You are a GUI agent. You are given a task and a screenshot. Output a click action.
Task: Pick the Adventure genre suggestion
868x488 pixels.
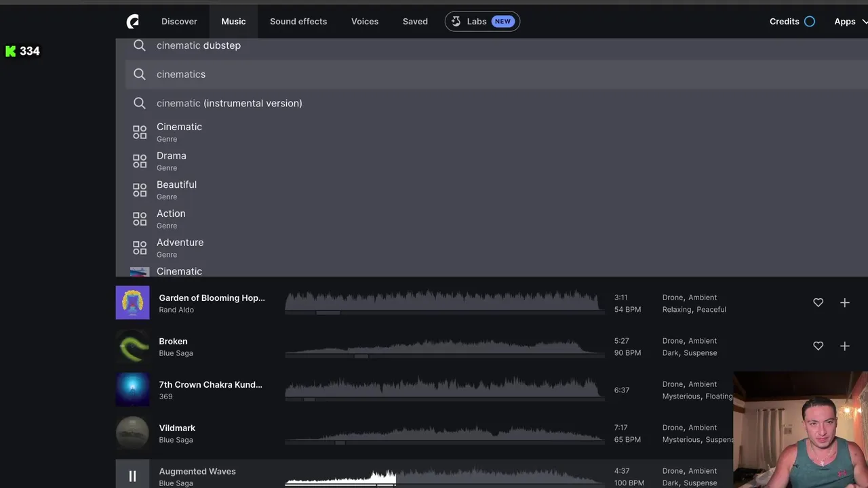click(180, 247)
